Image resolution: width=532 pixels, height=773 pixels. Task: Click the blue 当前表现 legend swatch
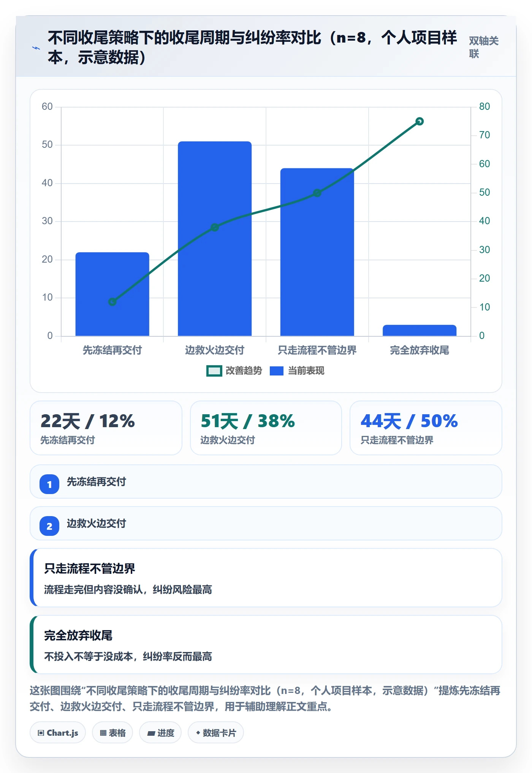point(277,371)
